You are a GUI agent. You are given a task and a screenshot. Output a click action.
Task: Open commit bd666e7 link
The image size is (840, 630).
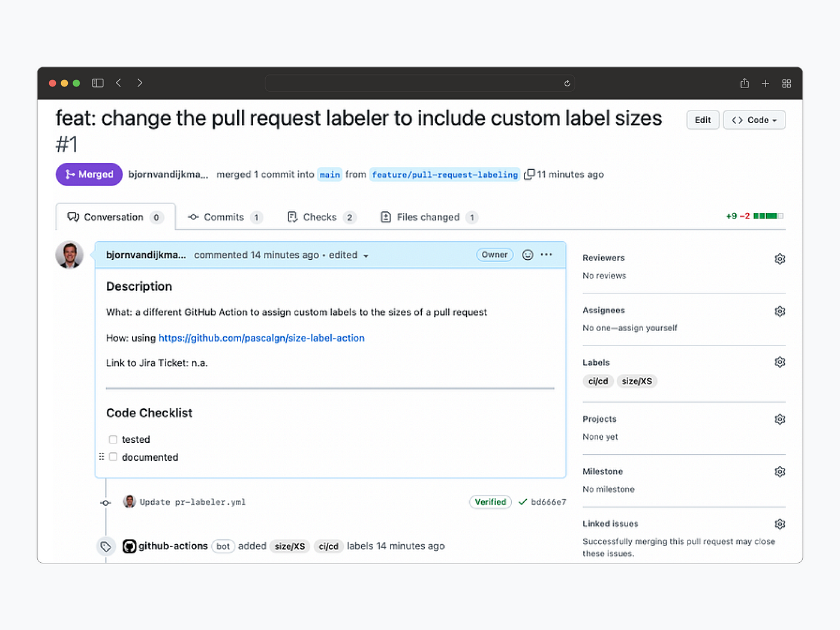548,502
